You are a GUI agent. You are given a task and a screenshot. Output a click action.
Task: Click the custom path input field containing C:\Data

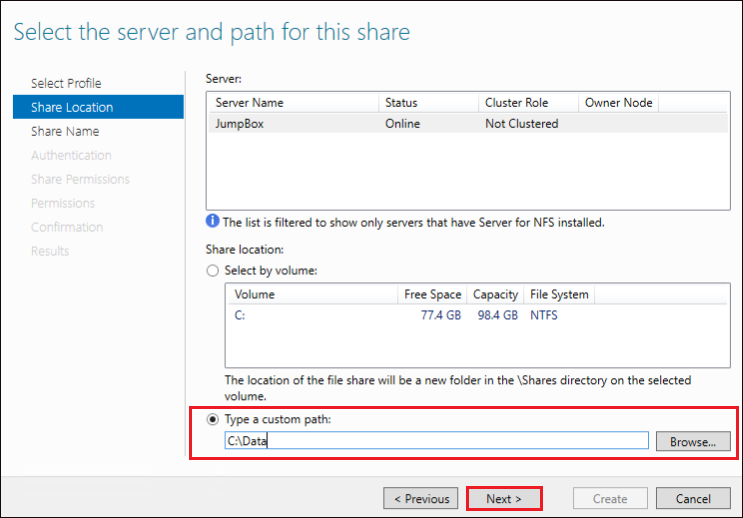(436, 441)
